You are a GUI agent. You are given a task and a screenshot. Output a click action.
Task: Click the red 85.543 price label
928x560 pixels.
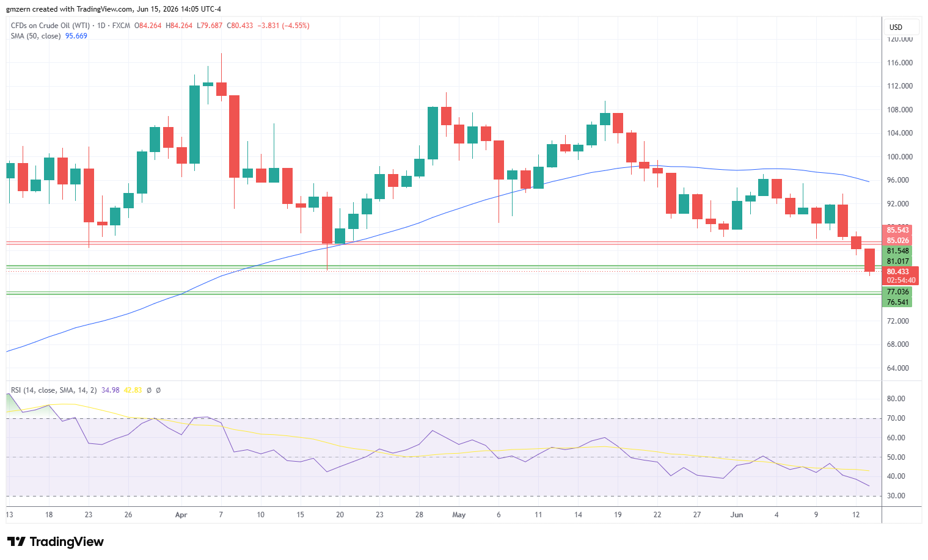pyautogui.click(x=898, y=230)
